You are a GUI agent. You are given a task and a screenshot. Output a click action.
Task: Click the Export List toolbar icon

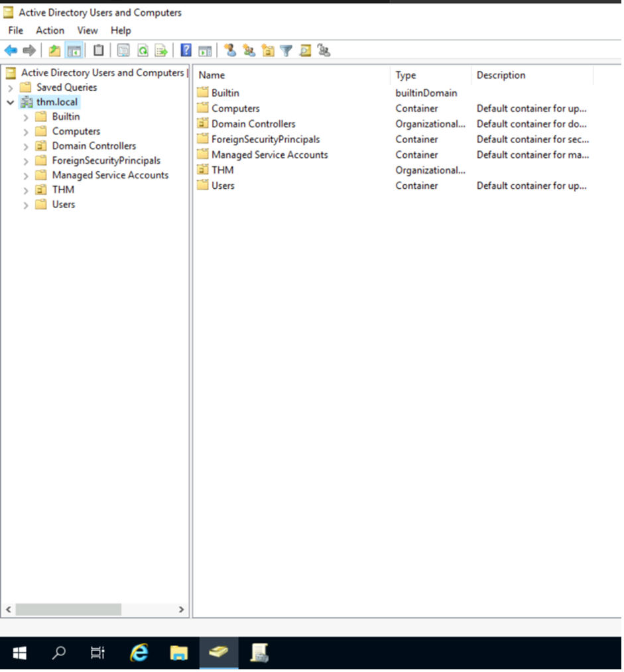(161, 51)
